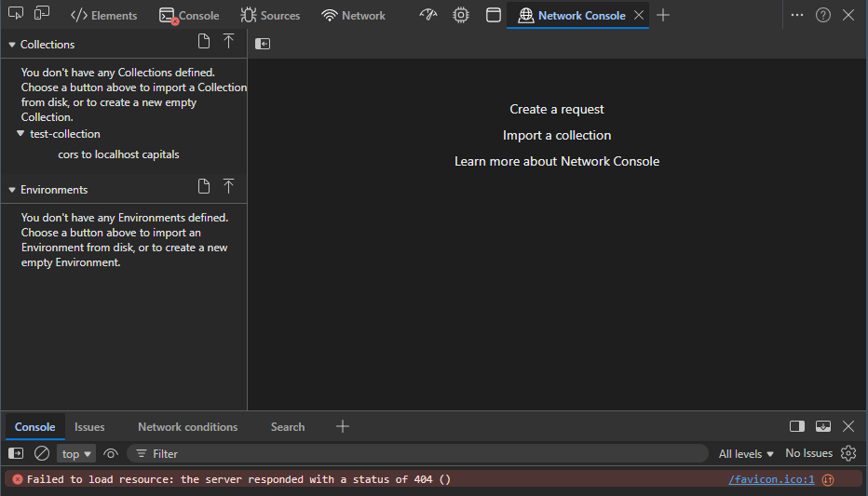Image resolution: width=868 pixels, height=496 pixels.
Task: Create a new empty Environment
Action: click(204, 186)
